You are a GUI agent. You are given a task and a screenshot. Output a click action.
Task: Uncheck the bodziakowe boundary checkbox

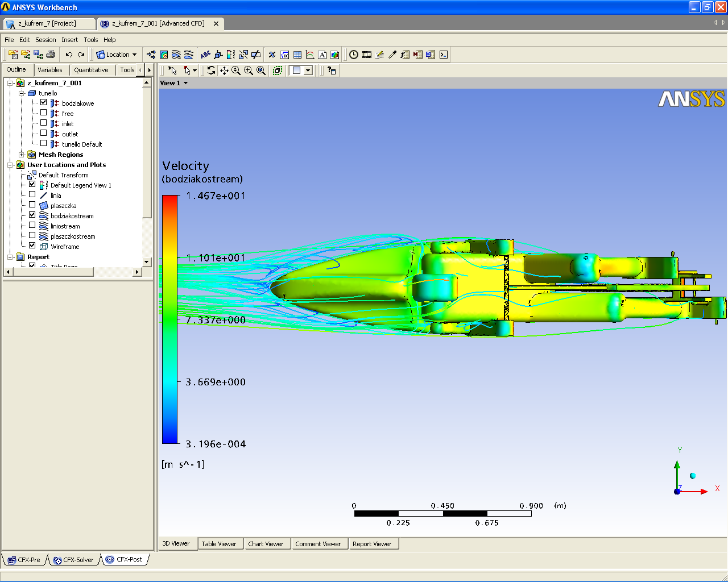(44, 103)
